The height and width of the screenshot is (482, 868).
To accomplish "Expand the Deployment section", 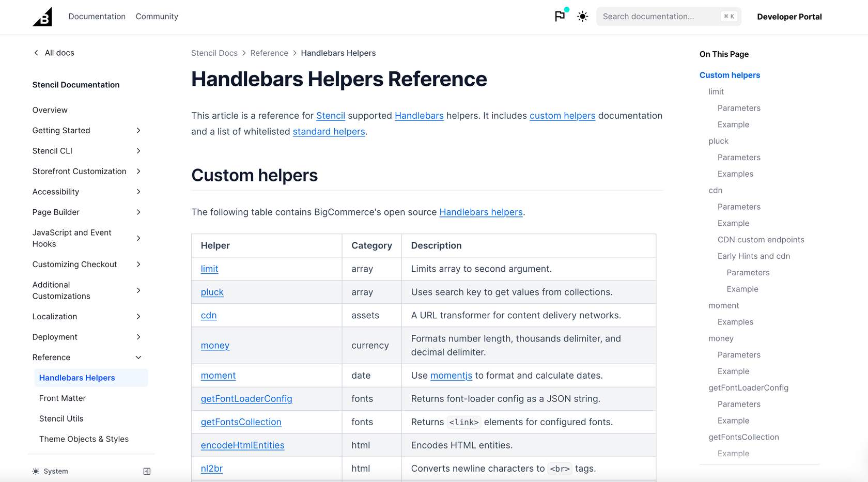I will click(x=138, y=337).
